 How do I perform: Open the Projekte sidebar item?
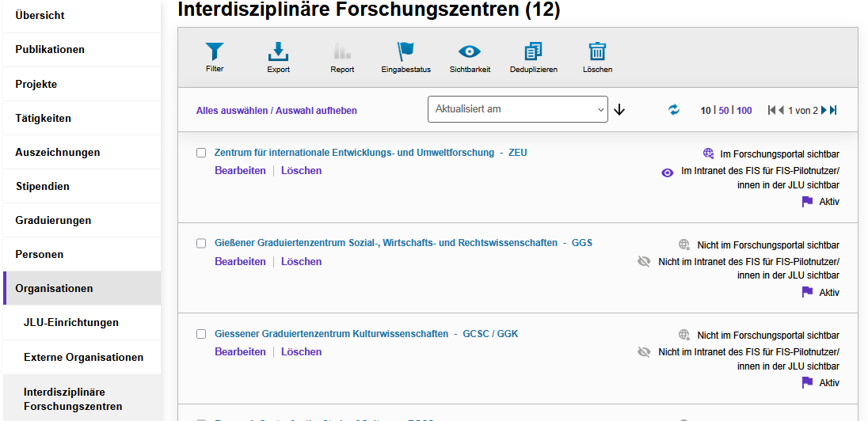point(82,84)
